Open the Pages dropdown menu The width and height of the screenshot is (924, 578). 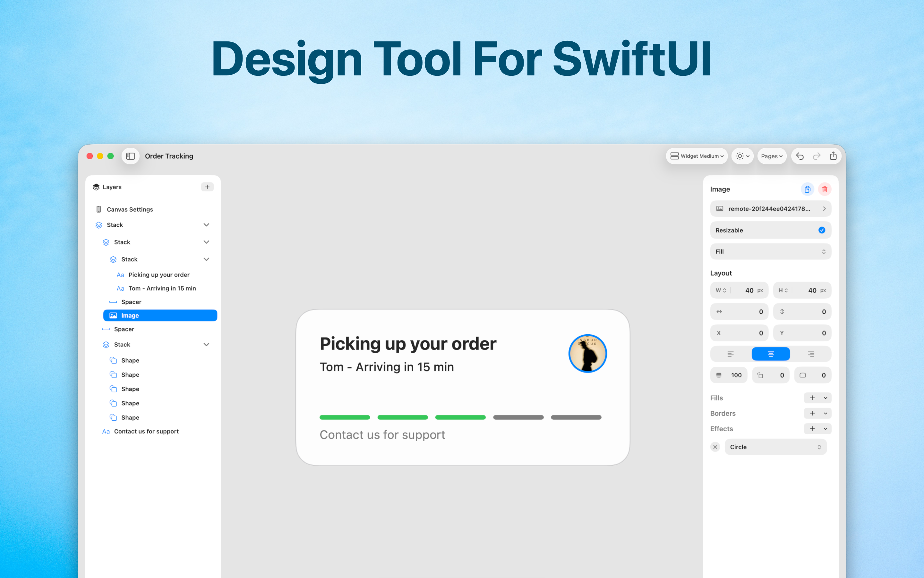pos(772,156)
